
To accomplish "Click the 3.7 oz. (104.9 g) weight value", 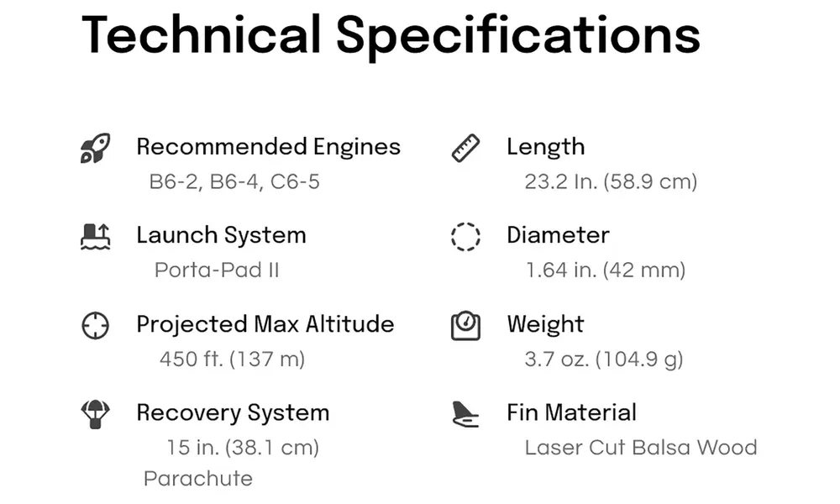I will (x=604, y=359).
